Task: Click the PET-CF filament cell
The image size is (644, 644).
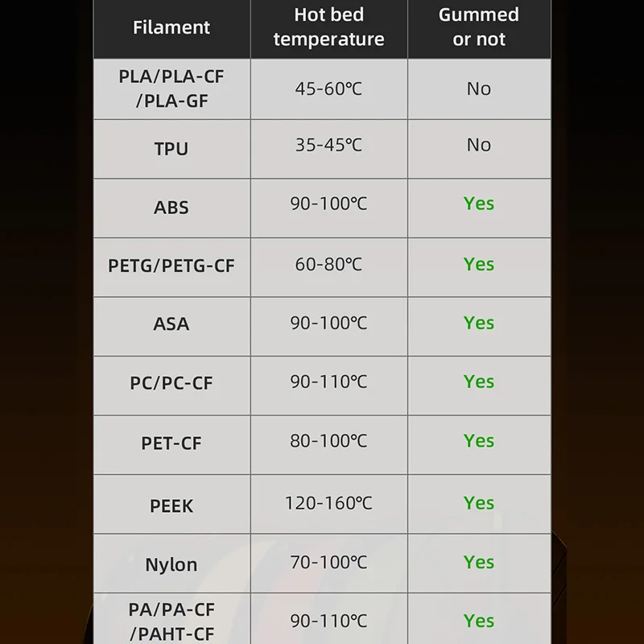Action: (171, 443)
